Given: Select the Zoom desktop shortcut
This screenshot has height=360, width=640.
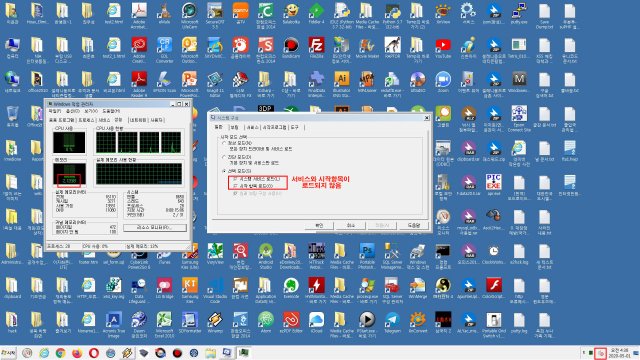Looking at the screenshot, I should pyautogui.click(x=443, y=79).
